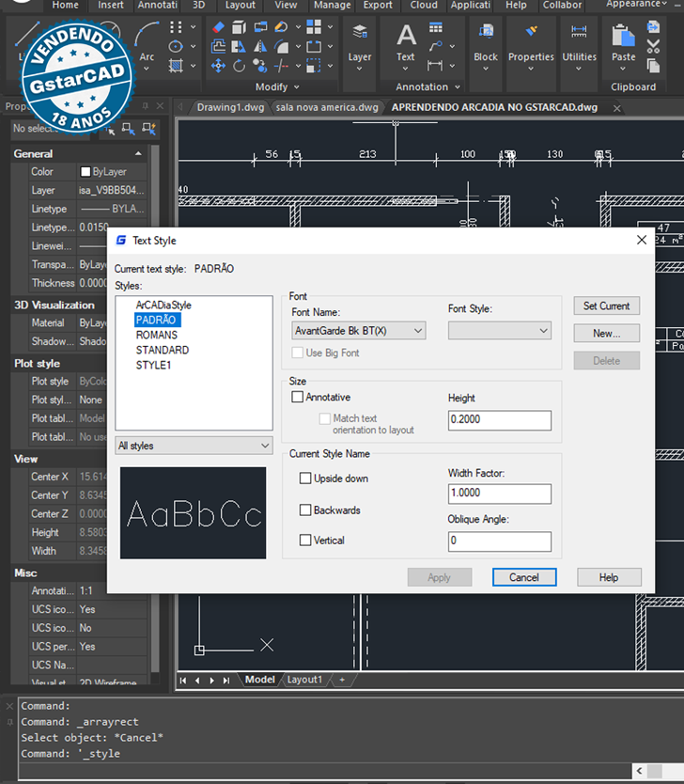This screenshot has width=684, height=784.
Task: Open the Font Style dropdown
Action: [500, 331]
